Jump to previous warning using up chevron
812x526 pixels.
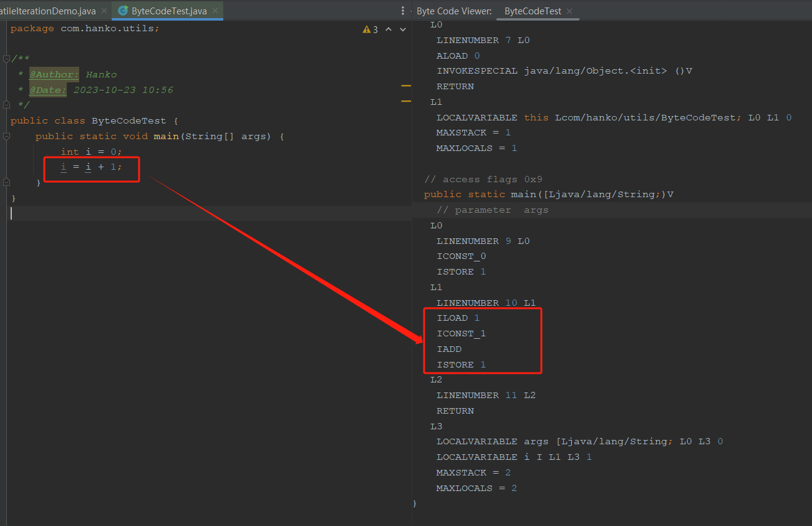coord(389,29)
